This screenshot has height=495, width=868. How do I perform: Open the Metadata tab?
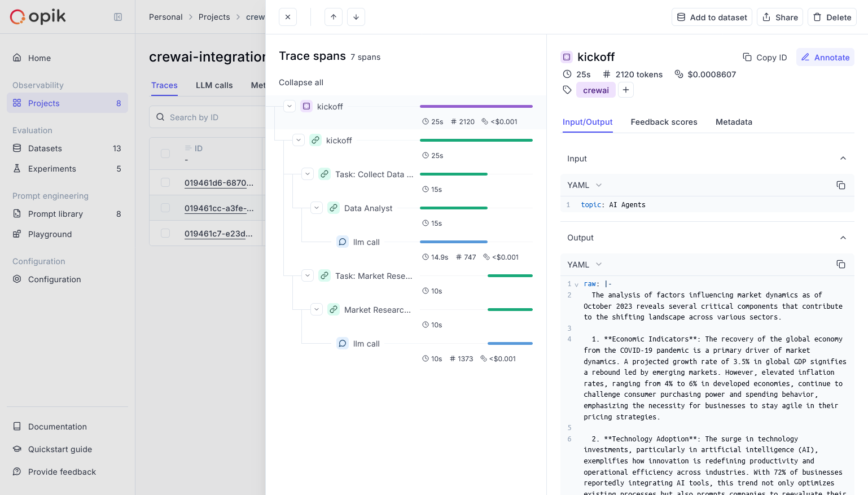coord(734,122)
